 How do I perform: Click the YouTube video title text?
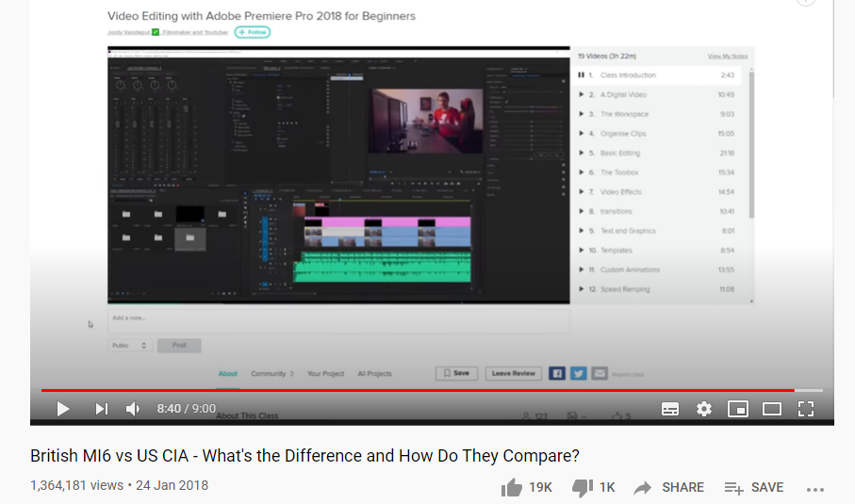304,456
